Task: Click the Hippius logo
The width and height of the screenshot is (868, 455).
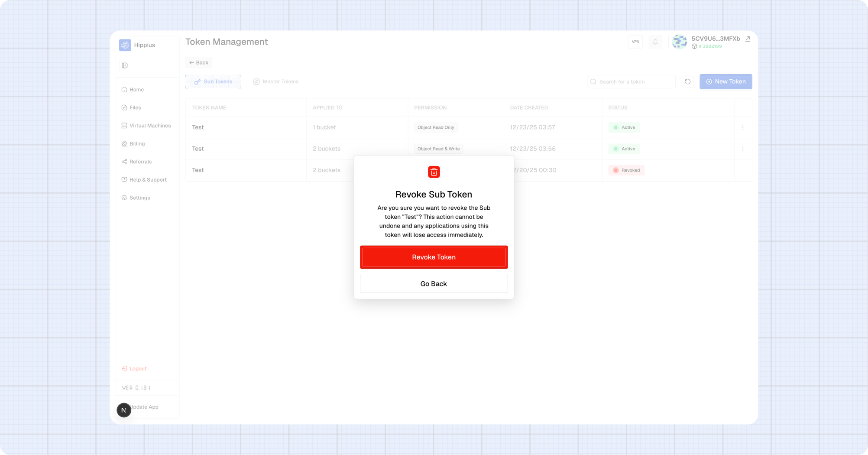Action: tap(125, 45)
